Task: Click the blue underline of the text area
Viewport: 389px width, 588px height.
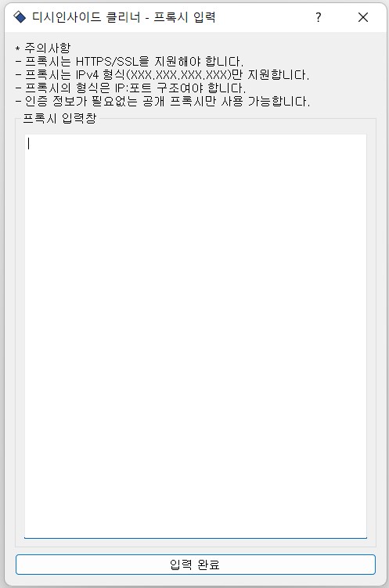Action: coord(195,538)
